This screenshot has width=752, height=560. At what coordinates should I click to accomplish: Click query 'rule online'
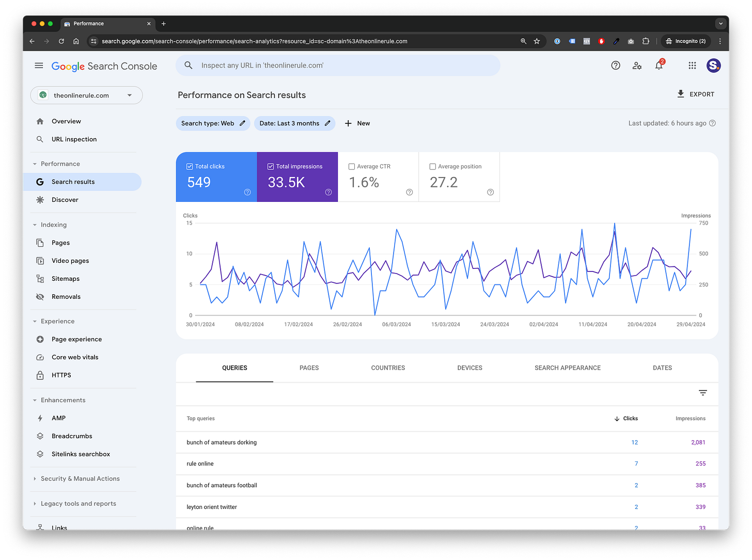[x=200, y=463]
